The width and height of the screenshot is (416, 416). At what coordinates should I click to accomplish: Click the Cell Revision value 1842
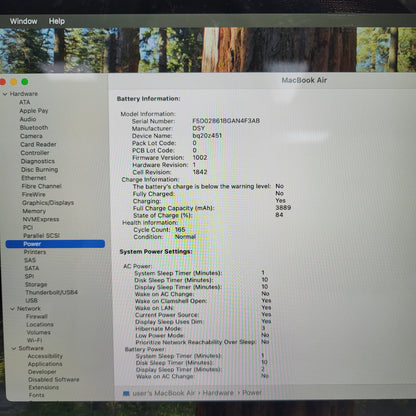click(200, 172)
